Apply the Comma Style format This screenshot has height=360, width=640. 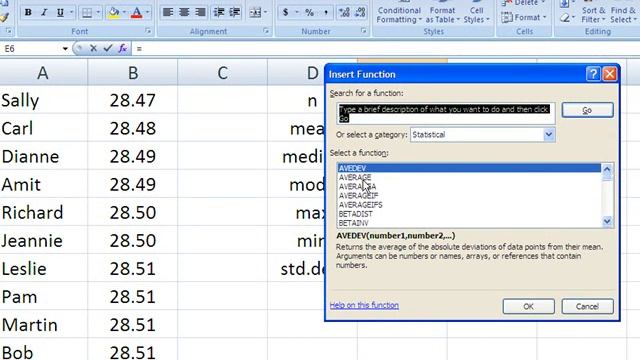[326, 13]
